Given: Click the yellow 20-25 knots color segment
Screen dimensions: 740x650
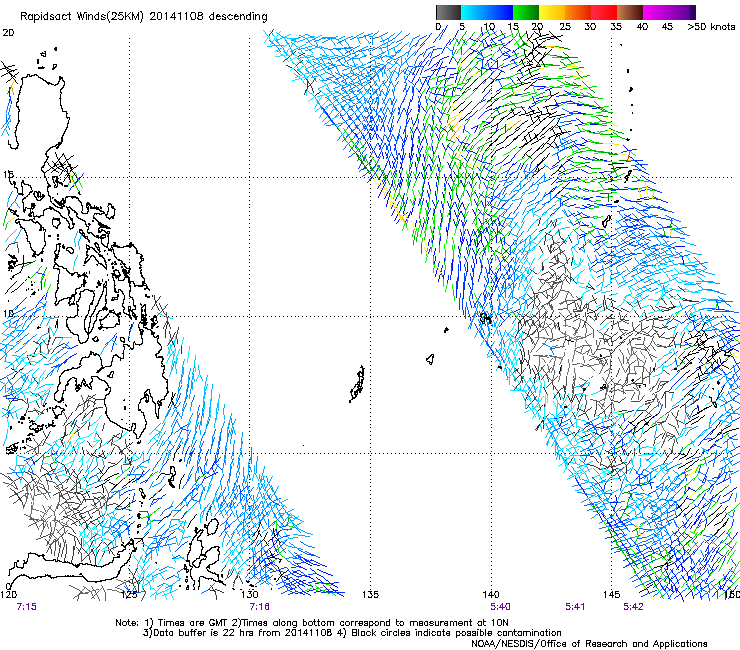Looking at the screenshot, I should click(x=552, y=12).
